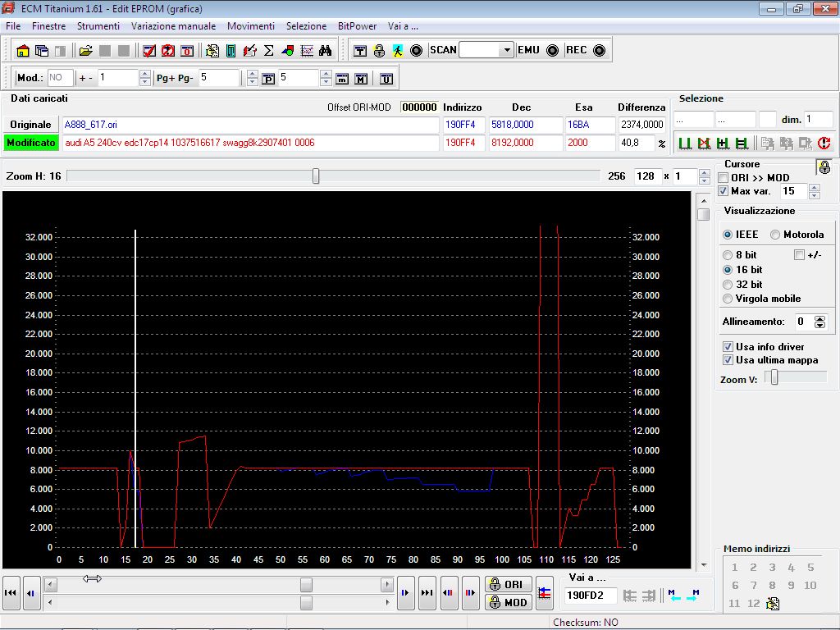Select the IEEE radio button

728,235
